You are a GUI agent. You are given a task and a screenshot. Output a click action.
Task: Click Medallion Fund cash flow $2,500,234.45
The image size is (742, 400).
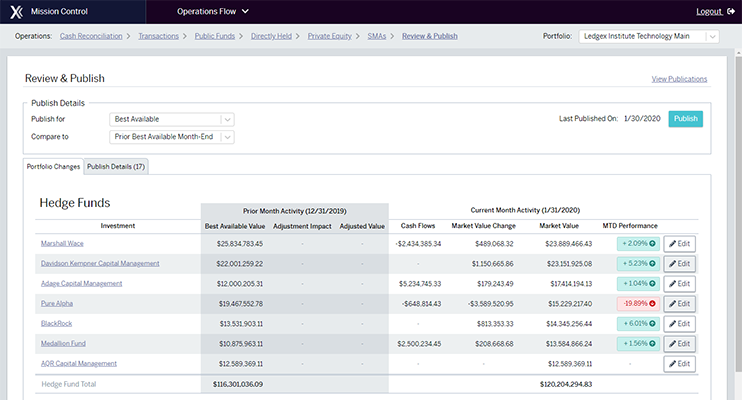point(419,344)
